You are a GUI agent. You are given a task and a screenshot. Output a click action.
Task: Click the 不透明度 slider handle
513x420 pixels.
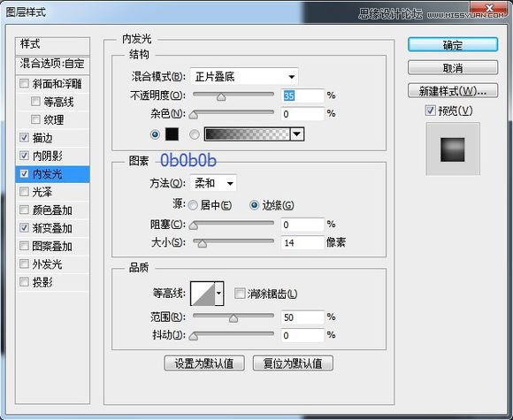click(221, 97)
